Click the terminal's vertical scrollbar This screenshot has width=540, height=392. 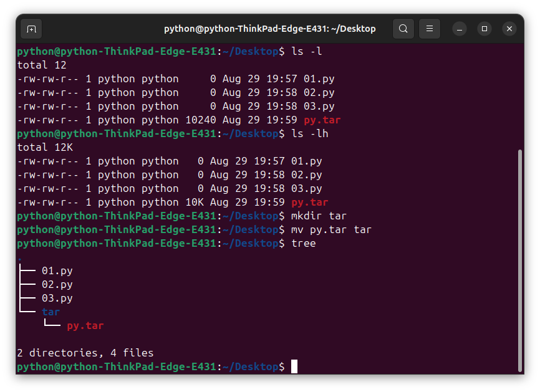pos(520,261)
